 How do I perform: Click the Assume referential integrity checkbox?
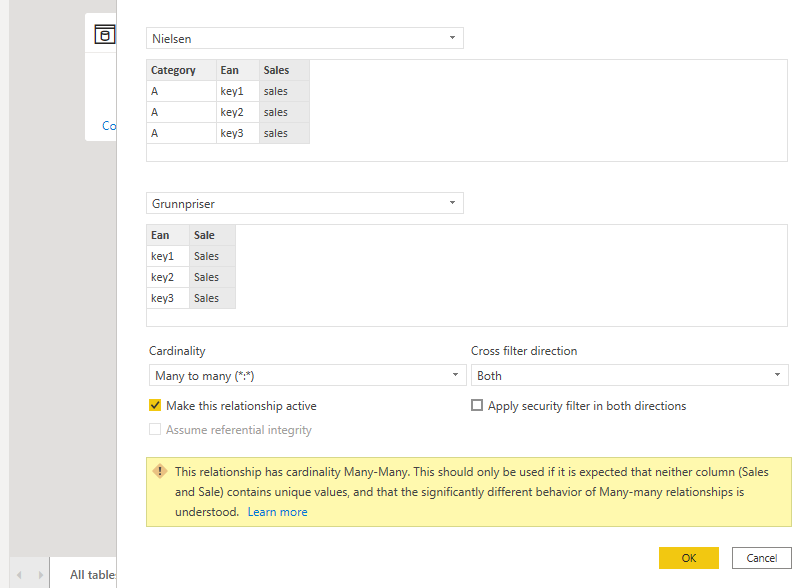click(x=155, y=429)
